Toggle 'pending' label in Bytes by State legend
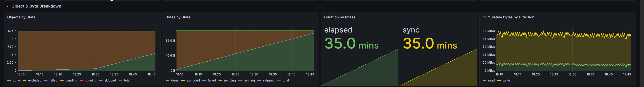644x87 pixels. pos(229,80)
